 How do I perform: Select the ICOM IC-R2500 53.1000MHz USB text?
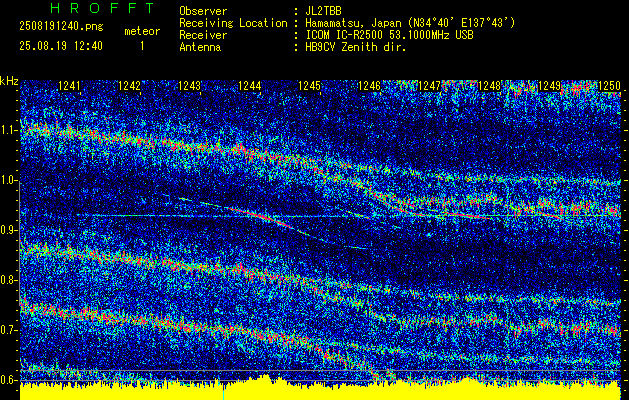(389, 35)
